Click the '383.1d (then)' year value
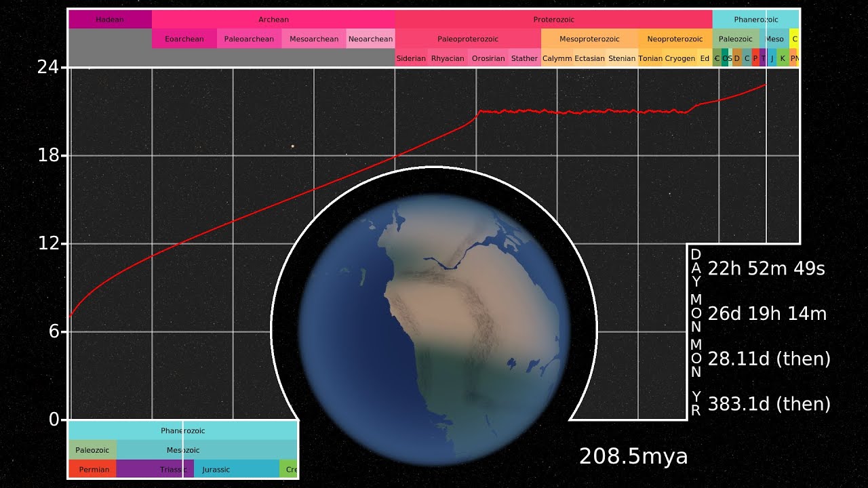 [x=769, y=404]
